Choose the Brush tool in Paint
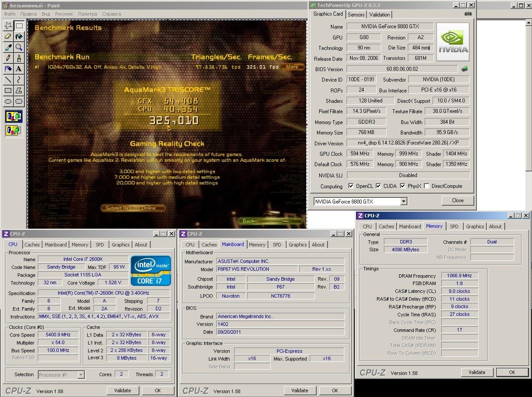Screen dimensions: 532x397 click(19, 58)
